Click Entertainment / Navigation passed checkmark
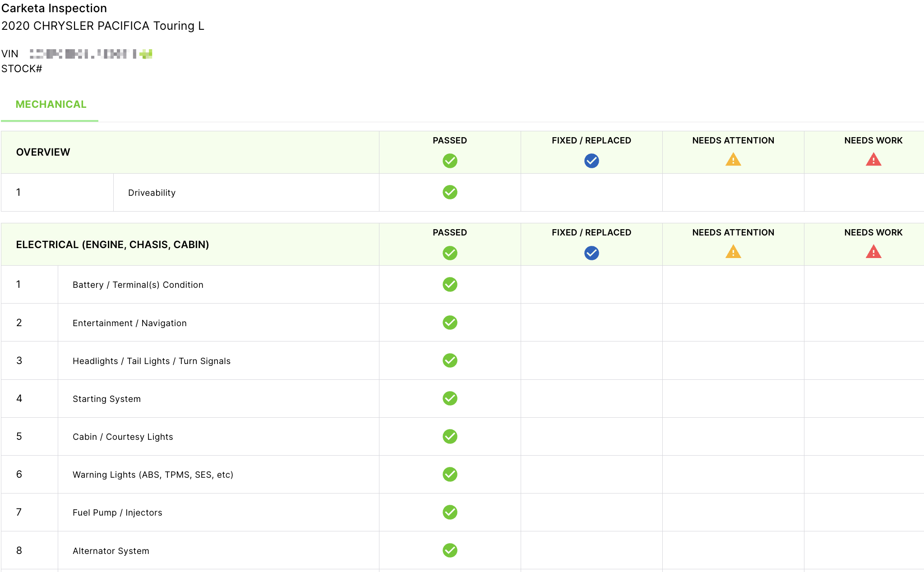Screen dimensions: 924x572 coord(449,323)
